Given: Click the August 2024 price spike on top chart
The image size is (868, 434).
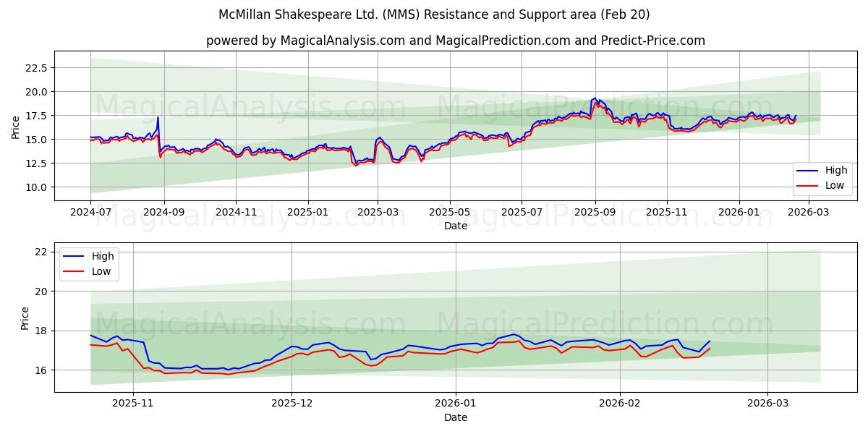Looking at the screenshot, I should pos(158,117).
